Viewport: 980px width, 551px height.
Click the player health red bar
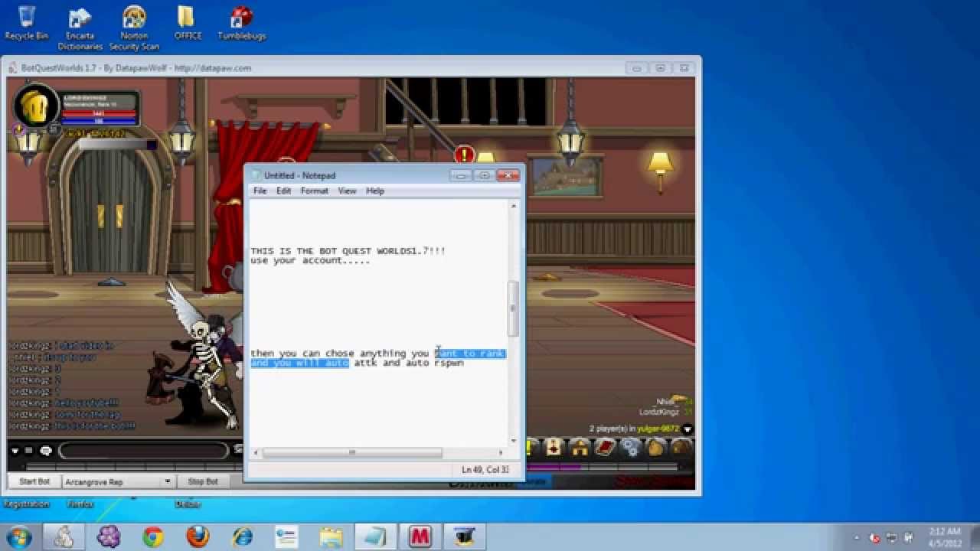pos(99,113)
